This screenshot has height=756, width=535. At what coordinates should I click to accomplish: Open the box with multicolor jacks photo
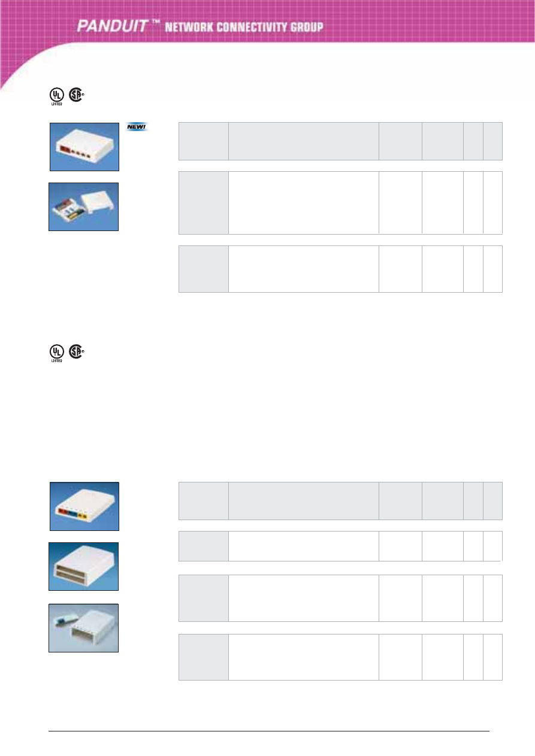84,506
